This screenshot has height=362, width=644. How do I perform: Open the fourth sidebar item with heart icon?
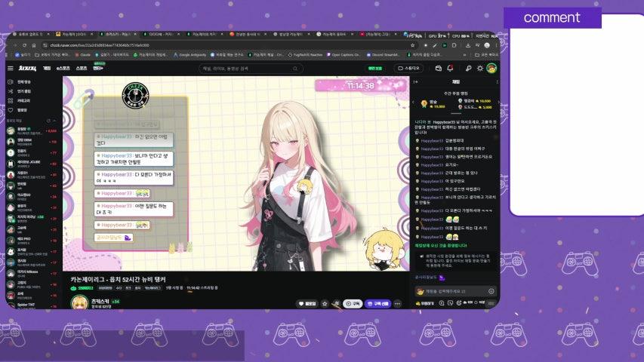[18, 110]
